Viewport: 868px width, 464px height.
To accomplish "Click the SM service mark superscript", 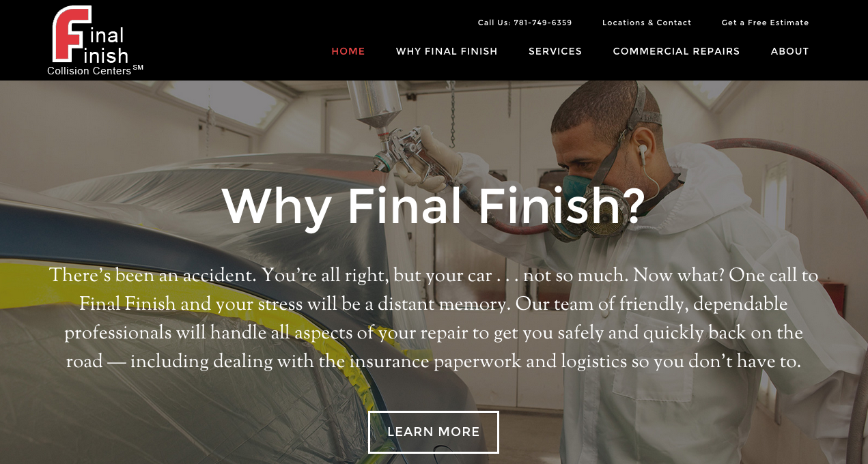I will 138,67.
